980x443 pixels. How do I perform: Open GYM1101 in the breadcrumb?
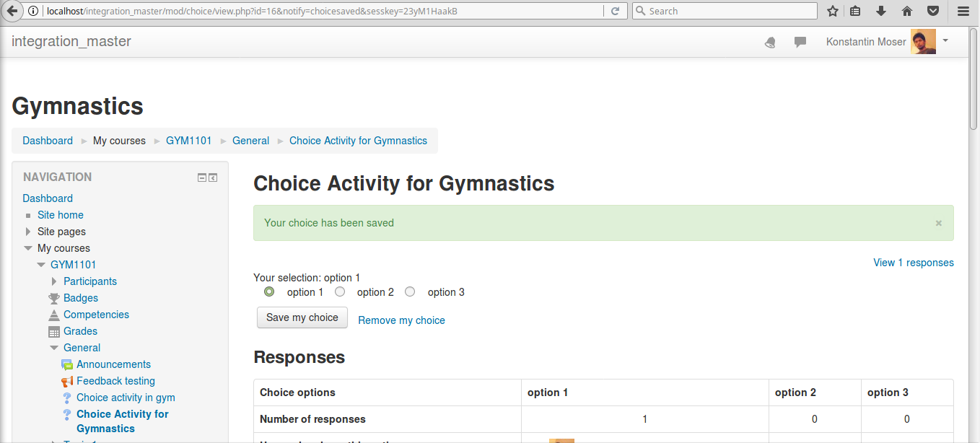point(189,141)
